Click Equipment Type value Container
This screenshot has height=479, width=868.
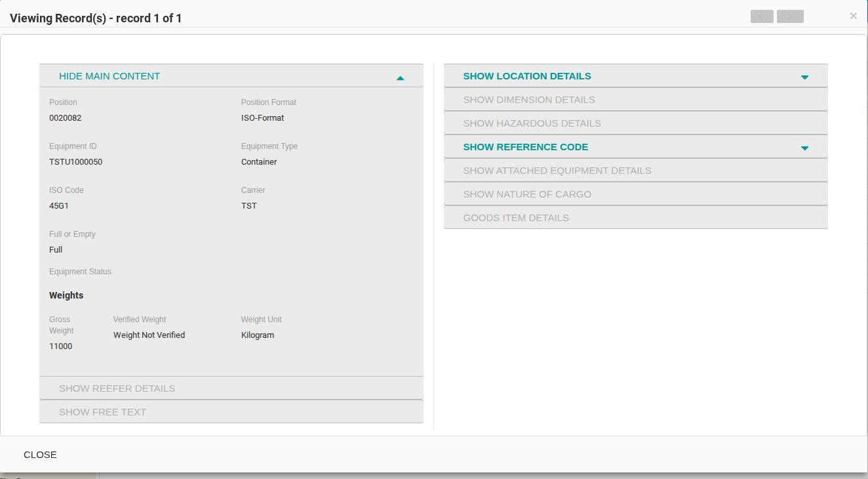[x=259, y=162]
